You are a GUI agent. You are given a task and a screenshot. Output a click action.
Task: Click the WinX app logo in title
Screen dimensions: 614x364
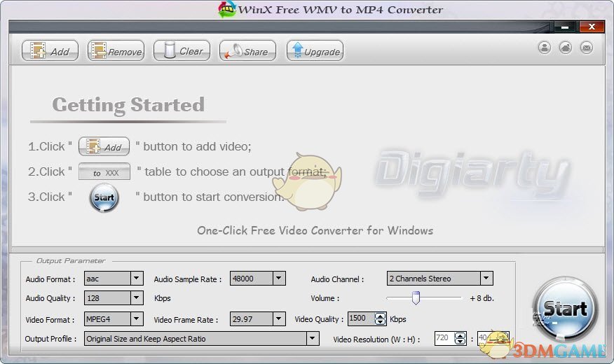(227, 9)
